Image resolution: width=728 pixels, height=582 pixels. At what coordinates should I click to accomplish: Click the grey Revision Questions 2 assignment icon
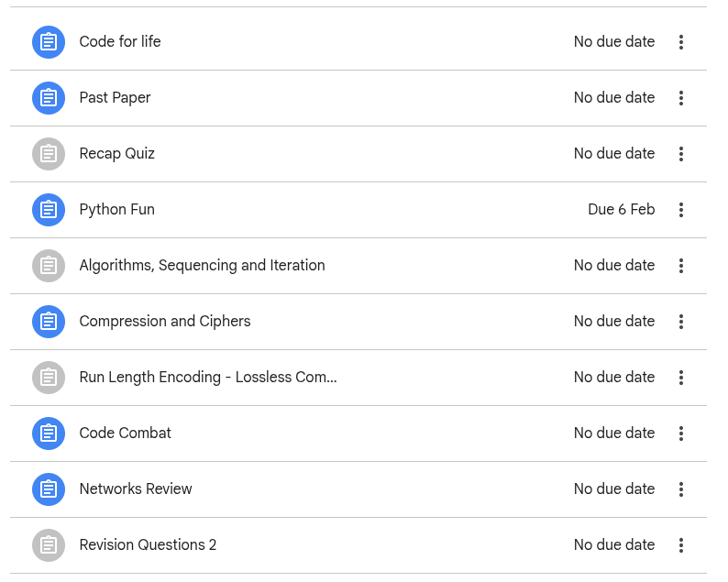[x=49, y=545]
